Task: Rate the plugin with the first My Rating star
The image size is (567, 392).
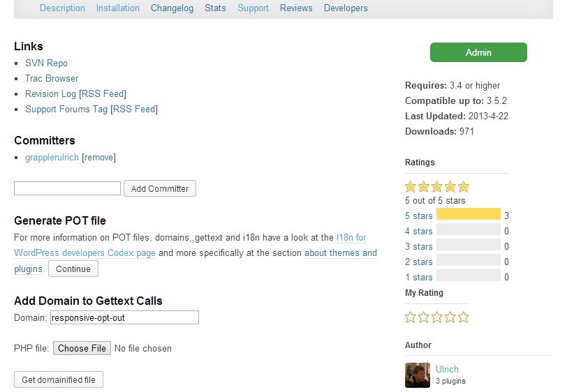Action: click(x=411, y=317)
